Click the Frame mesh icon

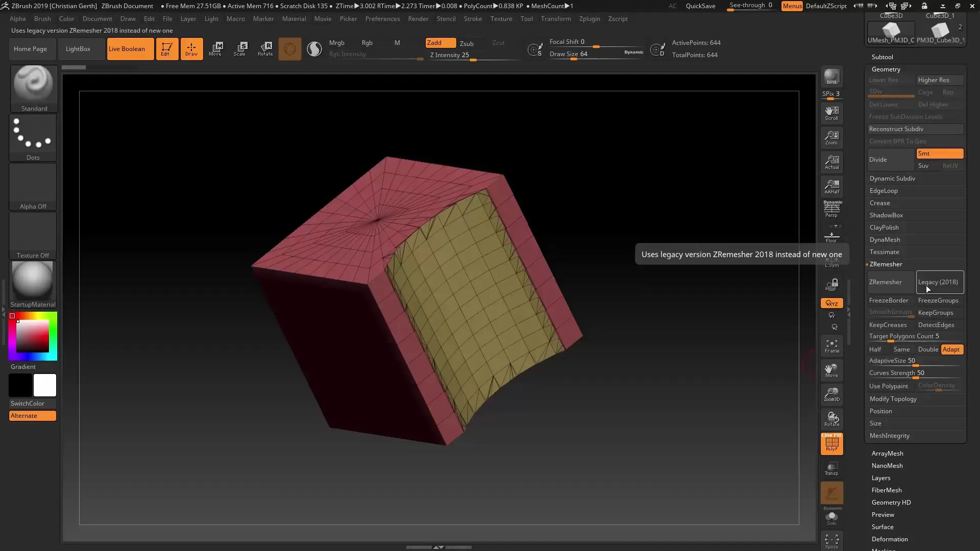[831, 346]
